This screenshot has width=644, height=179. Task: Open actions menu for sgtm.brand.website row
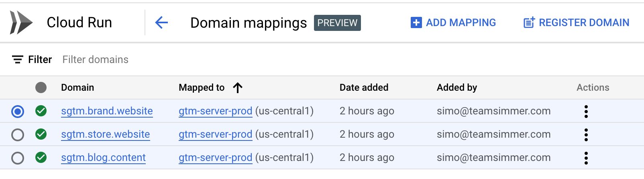(586, 111)
